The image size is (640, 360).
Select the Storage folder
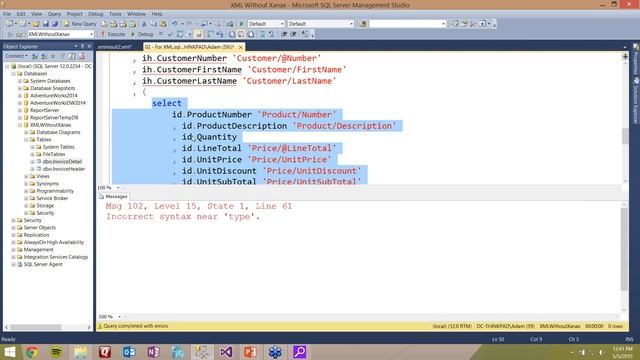[x=45, y=206]
